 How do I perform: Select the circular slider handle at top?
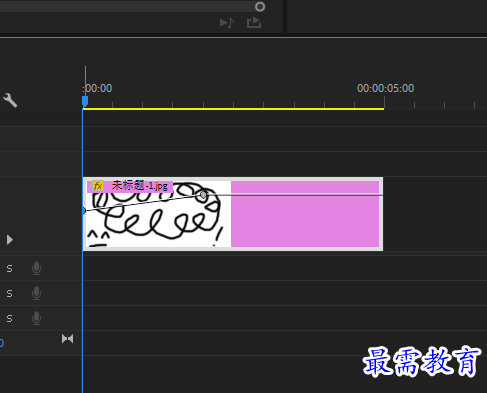coord(260,7)
